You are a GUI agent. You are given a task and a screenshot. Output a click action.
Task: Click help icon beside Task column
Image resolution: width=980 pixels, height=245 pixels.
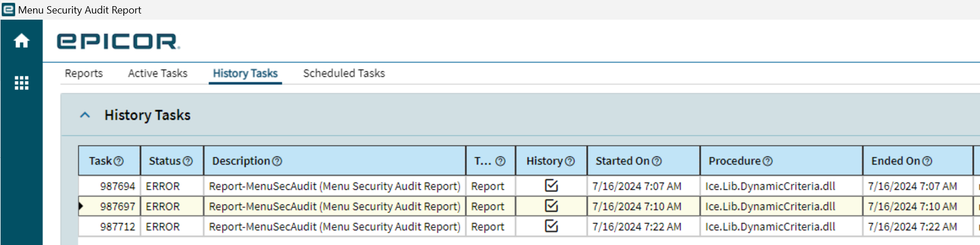click(x=119, y=161)
